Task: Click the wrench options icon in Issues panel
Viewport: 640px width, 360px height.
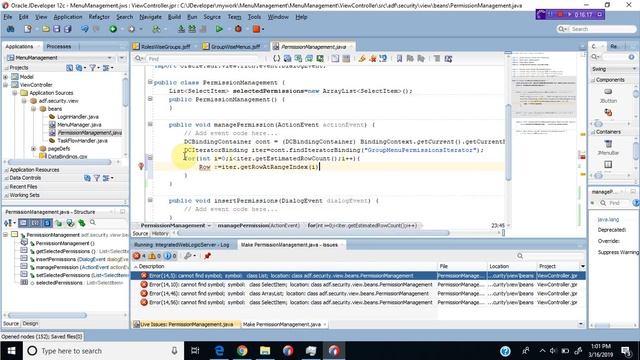Action: [x=188, y=256]
